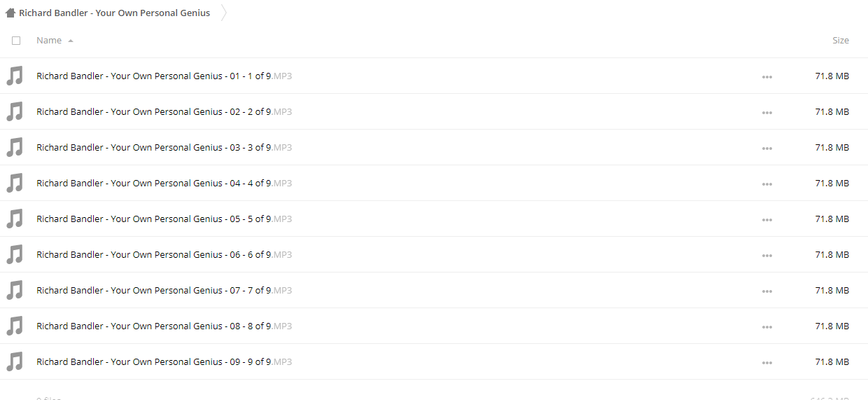Click the home icon in breadcrumb
Screen dimensions: 868x400
[x=10, y=13]
